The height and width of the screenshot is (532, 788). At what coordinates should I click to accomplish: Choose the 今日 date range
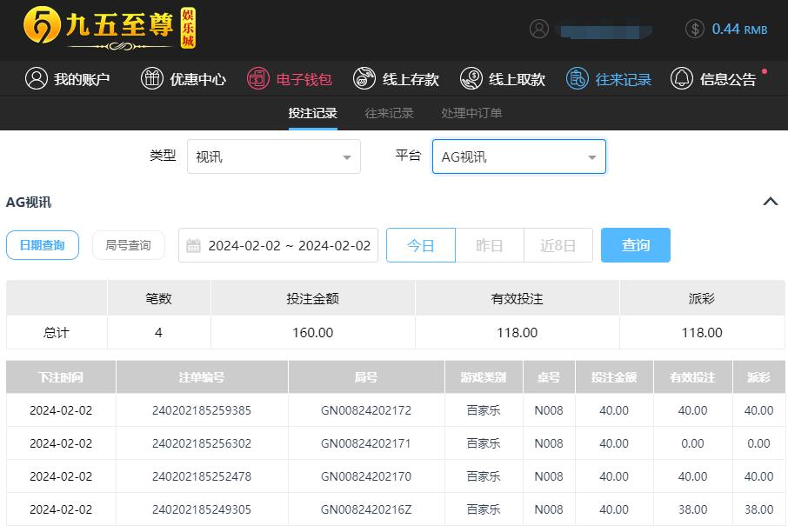coord(421,245)
